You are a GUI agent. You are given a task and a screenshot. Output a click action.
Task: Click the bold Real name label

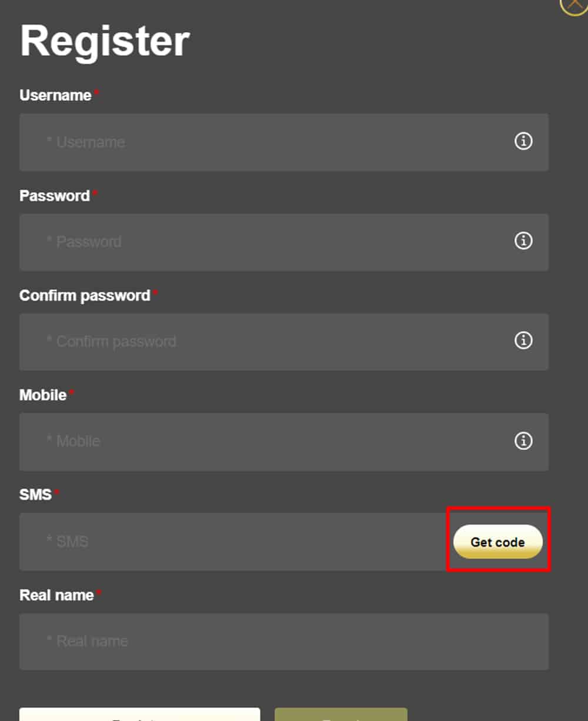click(x=56, y=595)
